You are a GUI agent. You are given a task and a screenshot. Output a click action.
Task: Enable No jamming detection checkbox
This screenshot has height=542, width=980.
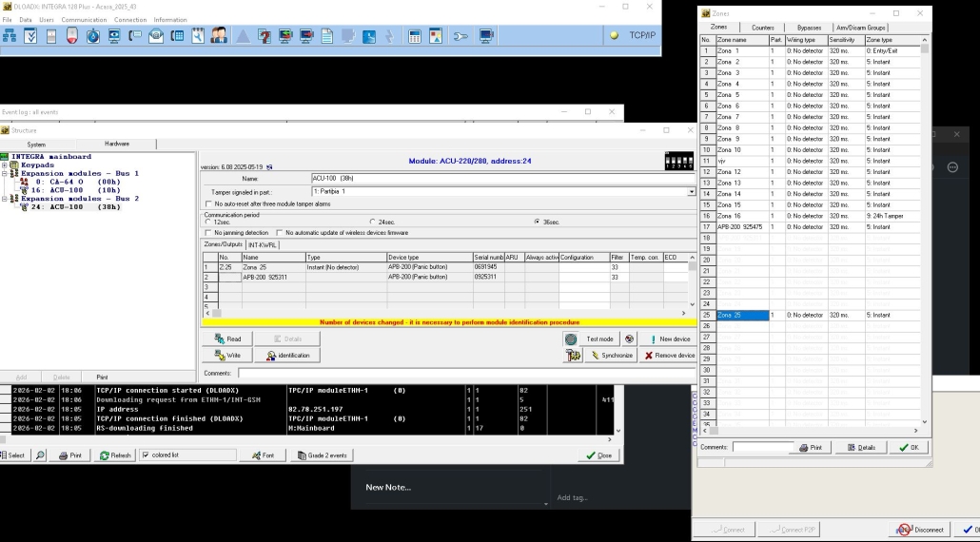(x=208, y=232)
